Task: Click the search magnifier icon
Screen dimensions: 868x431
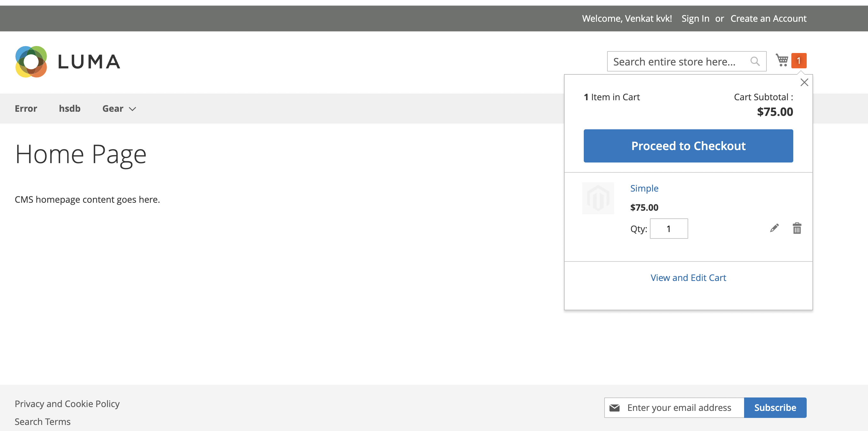Action: click(755, 61)
